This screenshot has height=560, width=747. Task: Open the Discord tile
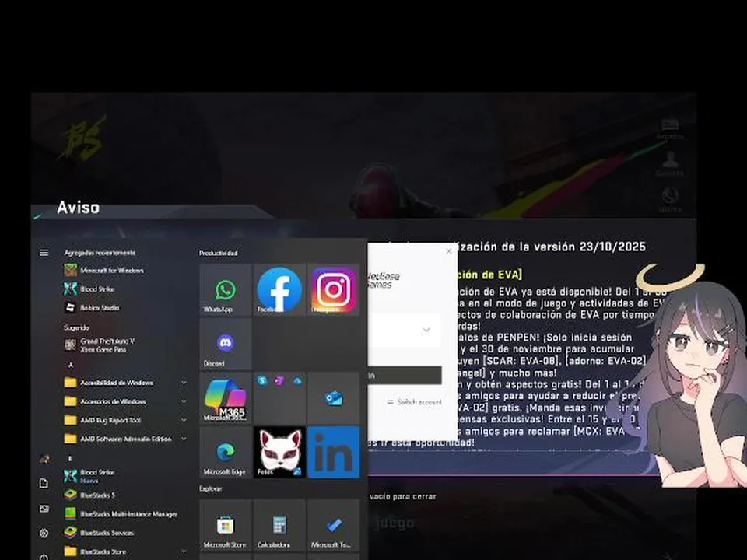point(226,344)
